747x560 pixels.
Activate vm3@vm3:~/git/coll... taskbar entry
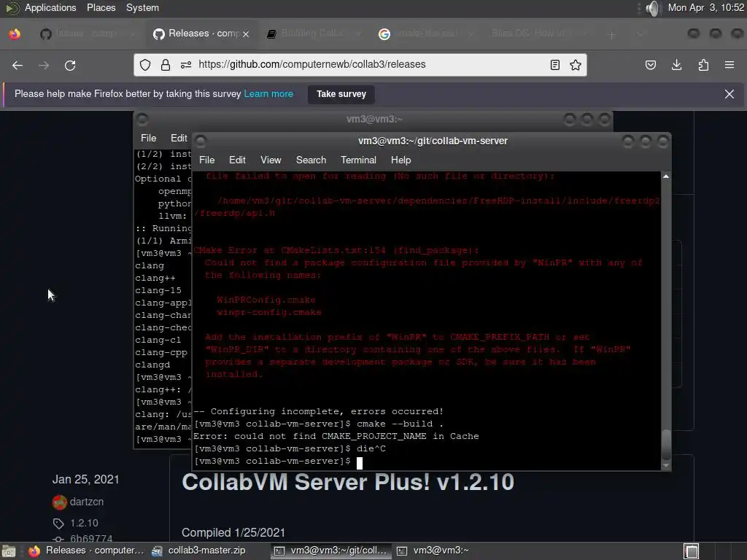click(332, 551)
